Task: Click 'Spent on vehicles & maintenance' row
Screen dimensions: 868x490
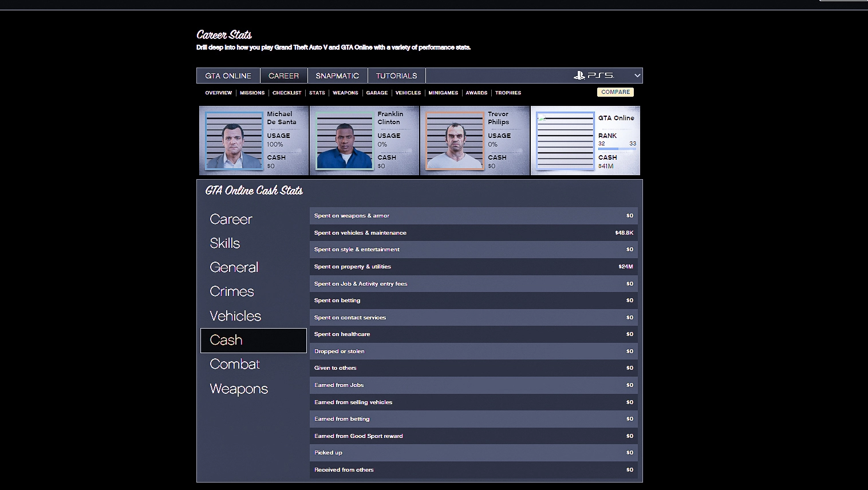Action: (474, 233)
